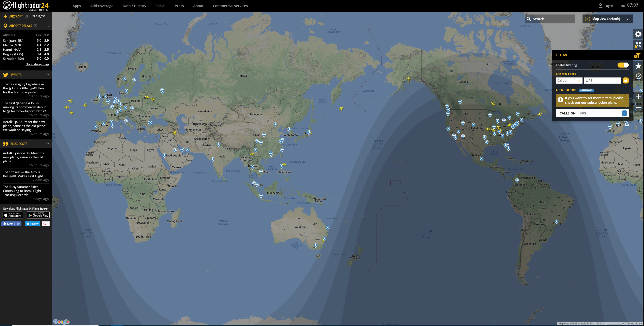This screenshot has width=644, height=326.
Task: Remove the CALLSIGN UPS active filter
Action: pos(624,113)
